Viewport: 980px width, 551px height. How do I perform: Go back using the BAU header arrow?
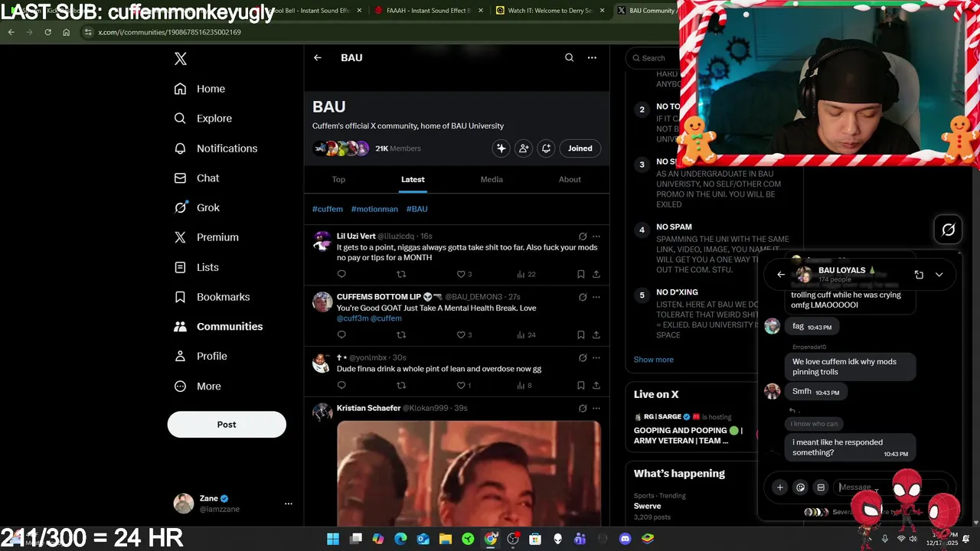[x=318, y=57]
